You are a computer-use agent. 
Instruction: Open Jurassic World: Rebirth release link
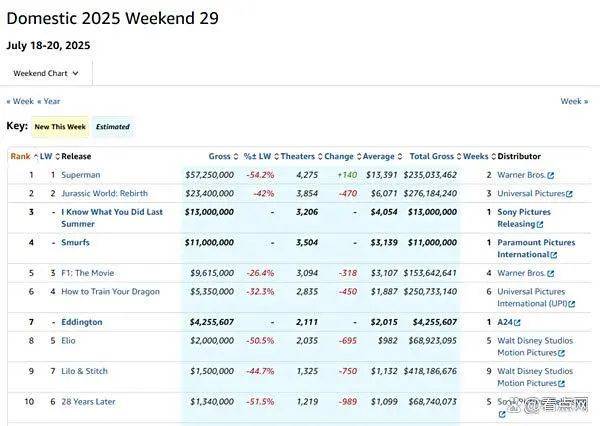point(104,193)
